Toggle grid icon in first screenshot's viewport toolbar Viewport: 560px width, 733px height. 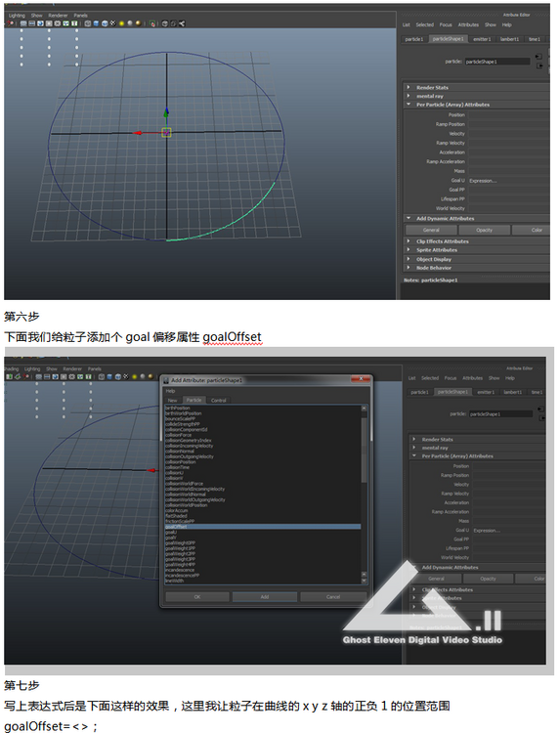click(23, 23)
